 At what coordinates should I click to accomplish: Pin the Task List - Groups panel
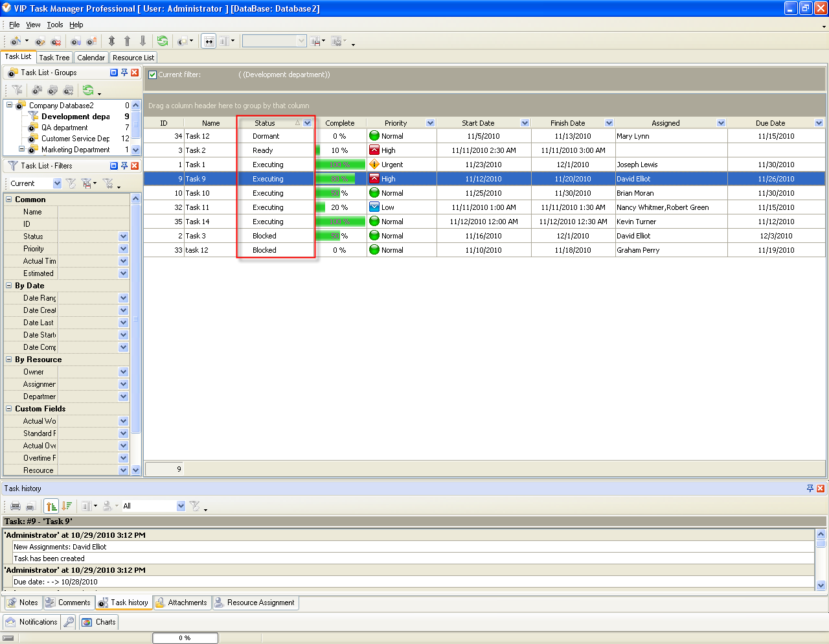click(x=124, y=73)
